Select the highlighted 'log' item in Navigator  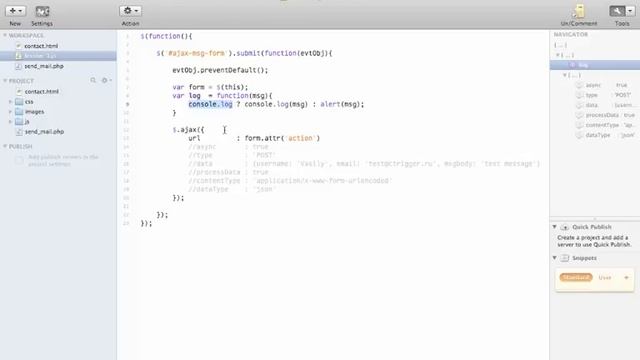pos(595,65)
